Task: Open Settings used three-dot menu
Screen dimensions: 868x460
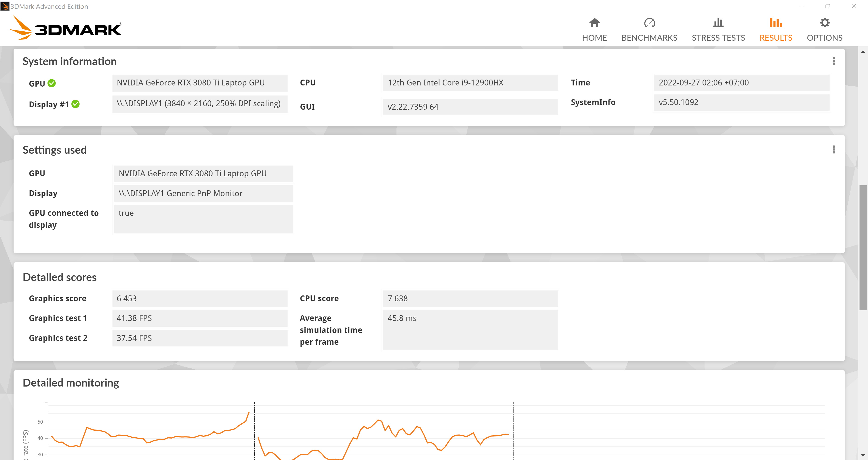Action: [x=834, y=150]
